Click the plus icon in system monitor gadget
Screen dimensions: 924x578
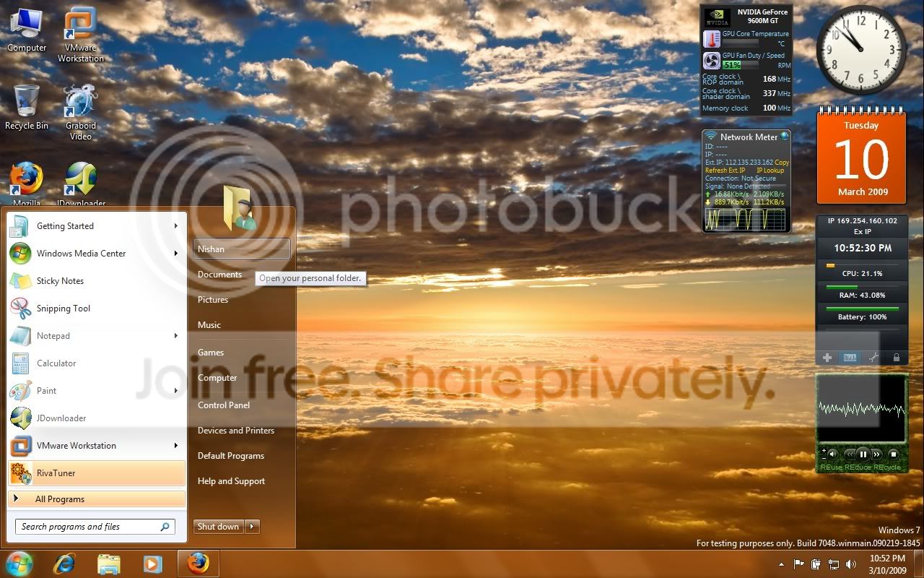[827, 358]
